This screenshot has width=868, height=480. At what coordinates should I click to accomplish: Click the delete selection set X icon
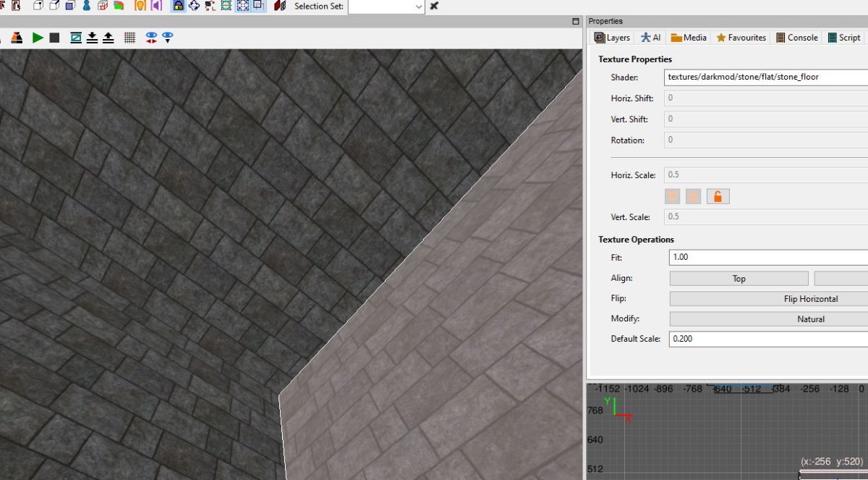434,6
